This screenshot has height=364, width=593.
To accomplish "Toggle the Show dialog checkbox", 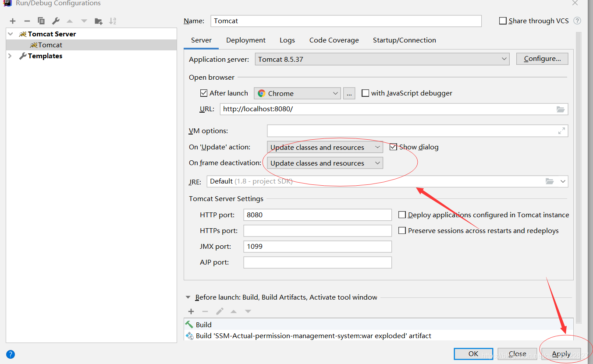I will 393,147.
